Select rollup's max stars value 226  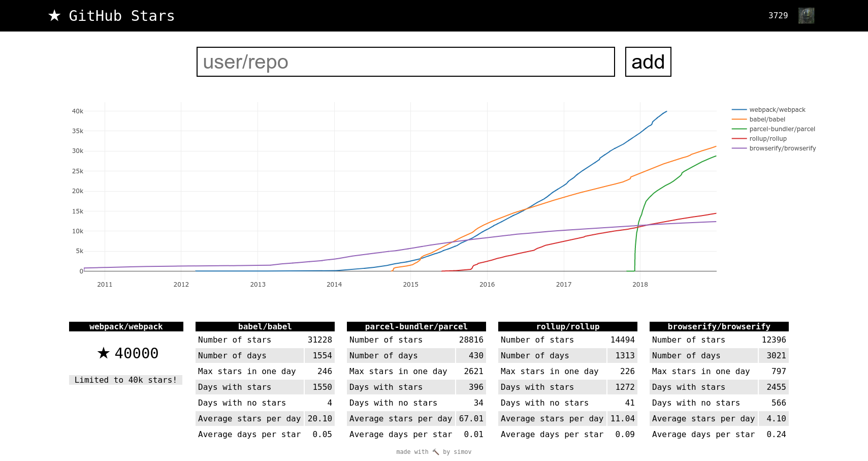click(x=628, y=372)
